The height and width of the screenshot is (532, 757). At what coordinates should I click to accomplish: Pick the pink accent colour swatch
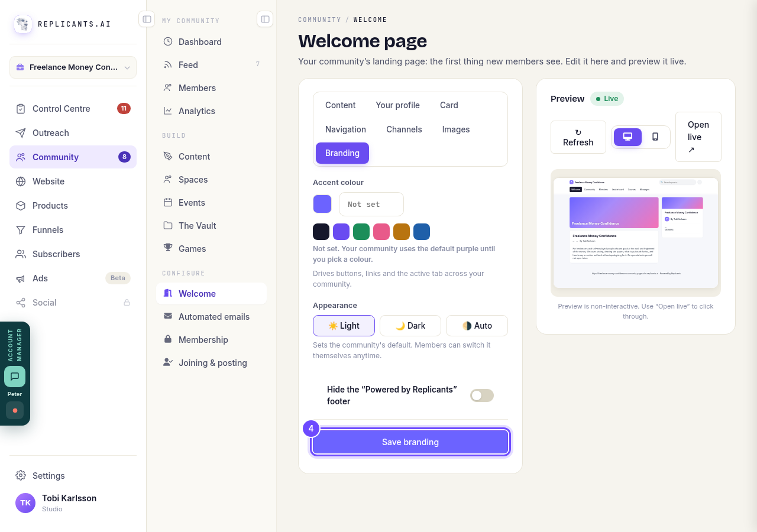pos(381,232)
